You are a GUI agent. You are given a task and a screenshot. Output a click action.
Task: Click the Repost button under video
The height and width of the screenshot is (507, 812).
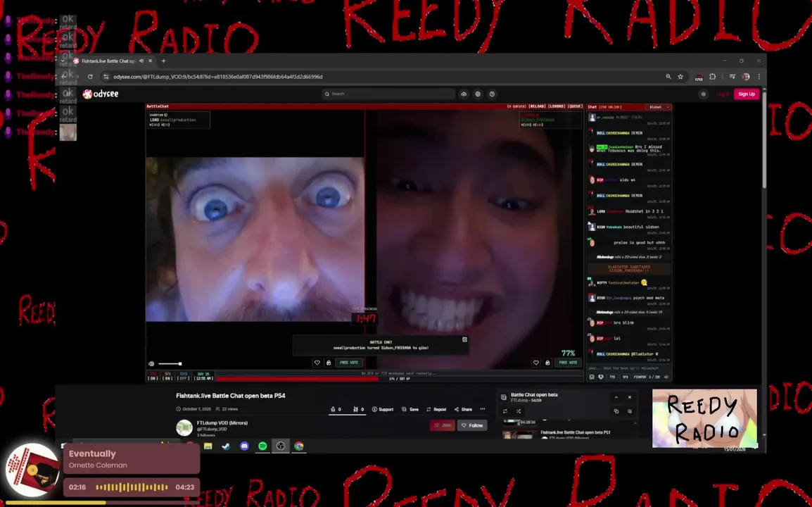point(436,409)
